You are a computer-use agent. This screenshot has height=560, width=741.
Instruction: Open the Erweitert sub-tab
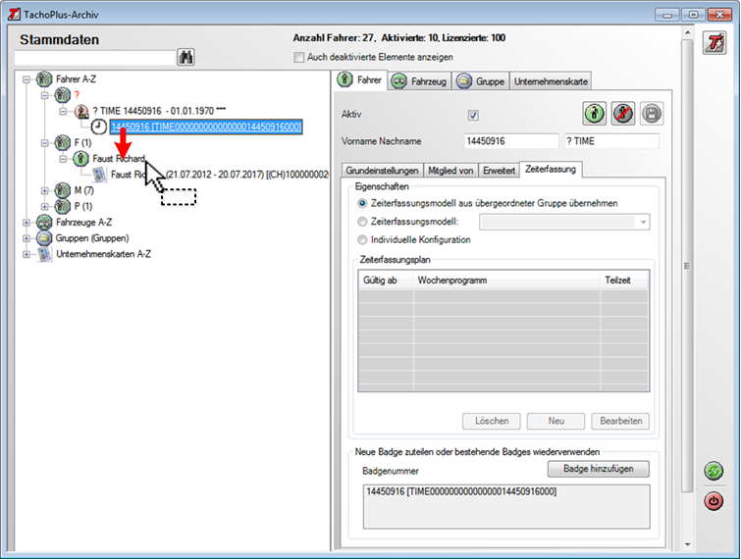(x=499, y=171)
